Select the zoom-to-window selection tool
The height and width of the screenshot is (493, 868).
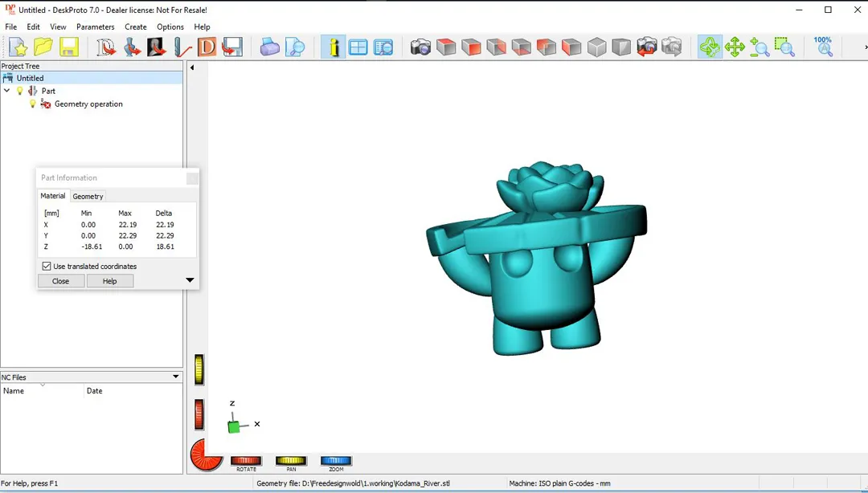click(785, 47)
